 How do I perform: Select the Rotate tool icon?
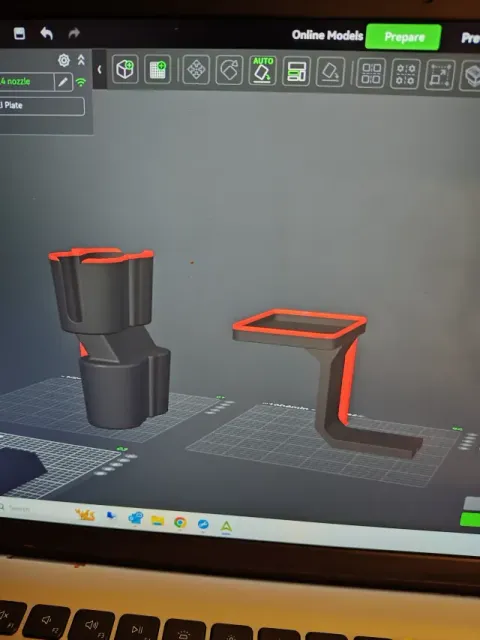(x=229, y=70)
